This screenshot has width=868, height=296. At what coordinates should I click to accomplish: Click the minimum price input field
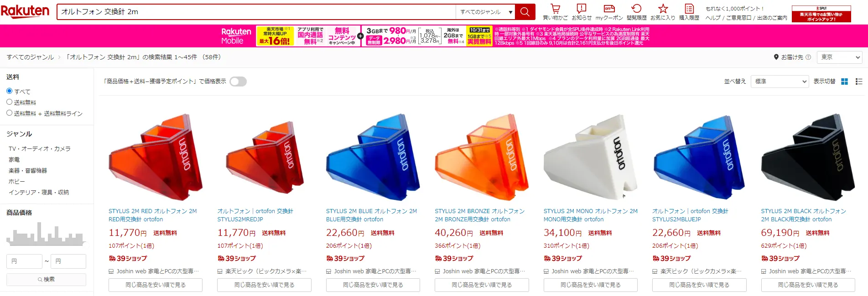click(x=24, y=261)
